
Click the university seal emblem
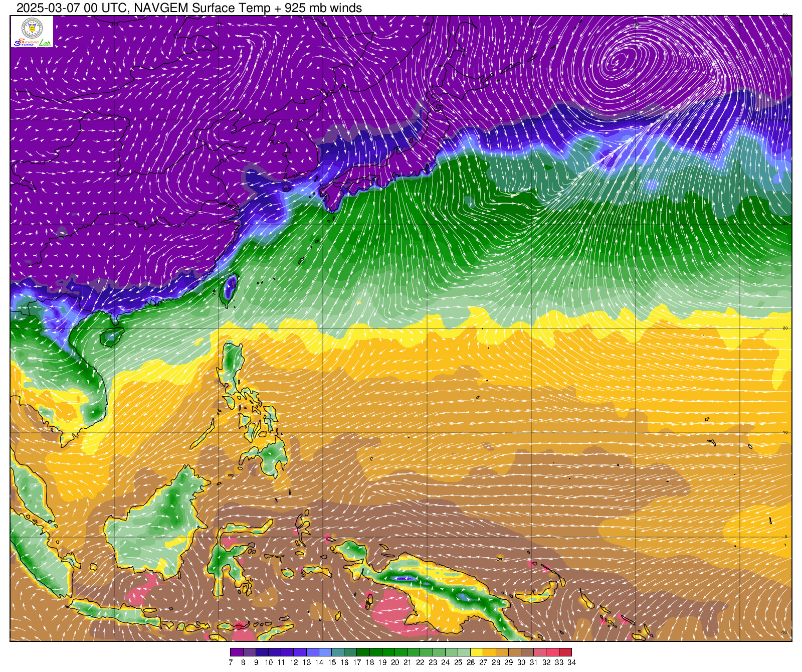pyautogui.click(x=32, y=28)
